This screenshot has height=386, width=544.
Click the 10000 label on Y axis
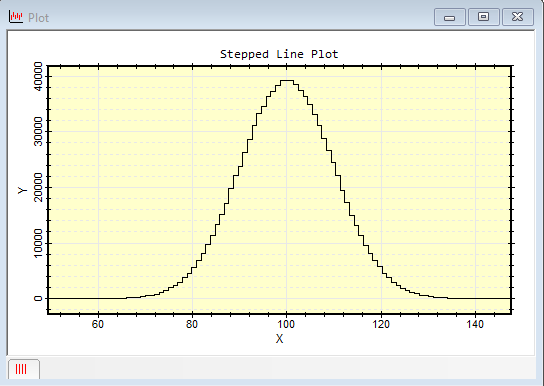coord(38,243)
